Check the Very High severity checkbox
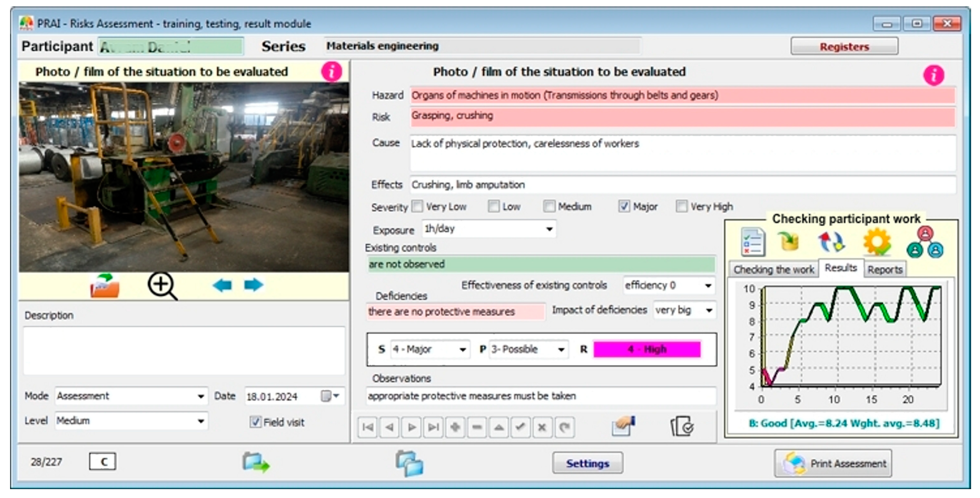The height and width of the screenshot is (498, 980). [x=681, y=206]
